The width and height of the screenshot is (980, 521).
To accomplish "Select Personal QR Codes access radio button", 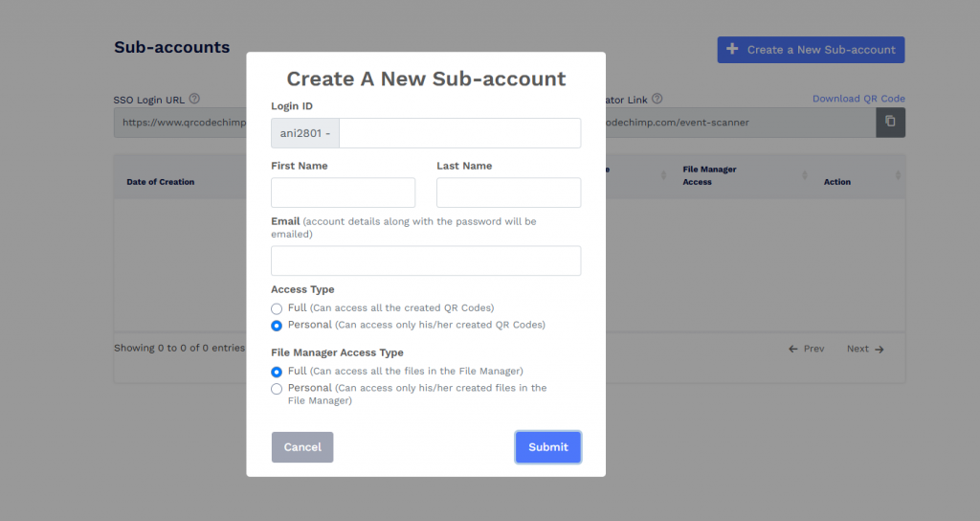I will [x=277, y=326].
